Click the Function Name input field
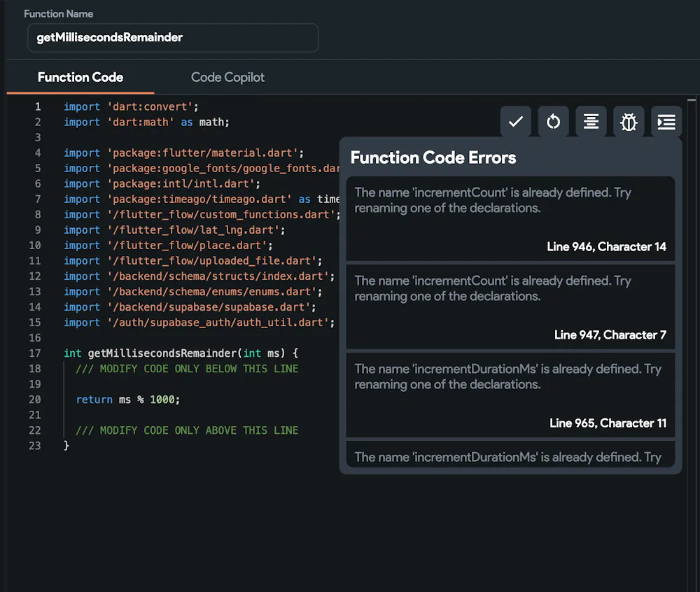 pos(173,38)
